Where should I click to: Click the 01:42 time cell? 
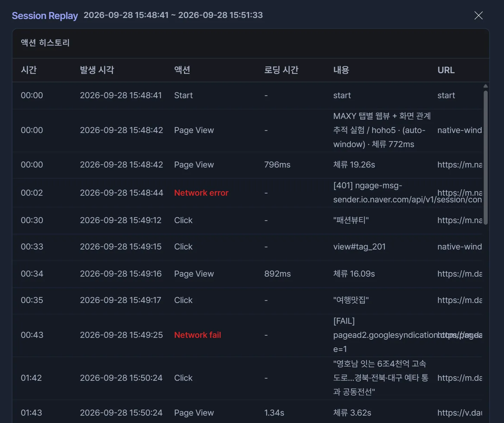pyautogui.click(x=31, y=378)
